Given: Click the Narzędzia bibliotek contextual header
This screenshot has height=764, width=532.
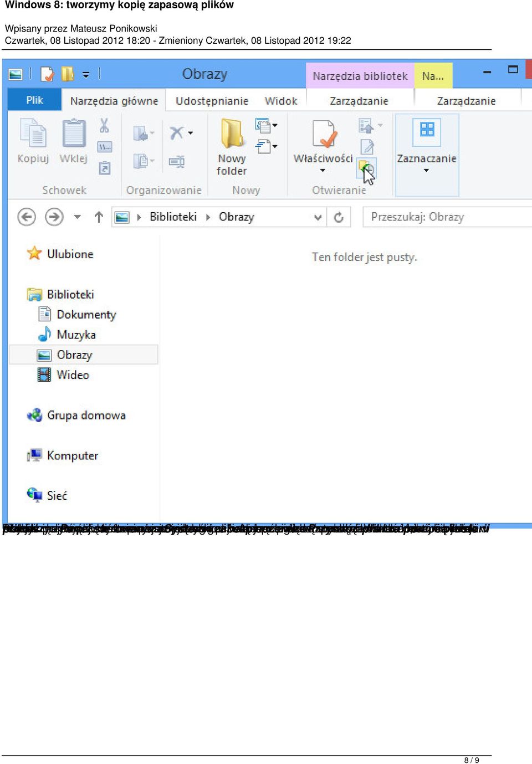Looking at the screenshot, I should 360,76.
